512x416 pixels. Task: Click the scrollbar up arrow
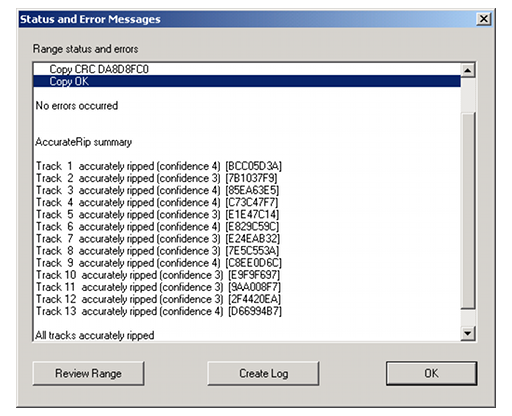(x=468, y=70)
